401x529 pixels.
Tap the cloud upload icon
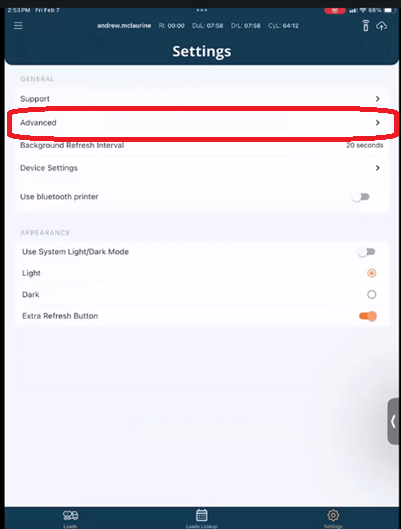coord(381,26)
